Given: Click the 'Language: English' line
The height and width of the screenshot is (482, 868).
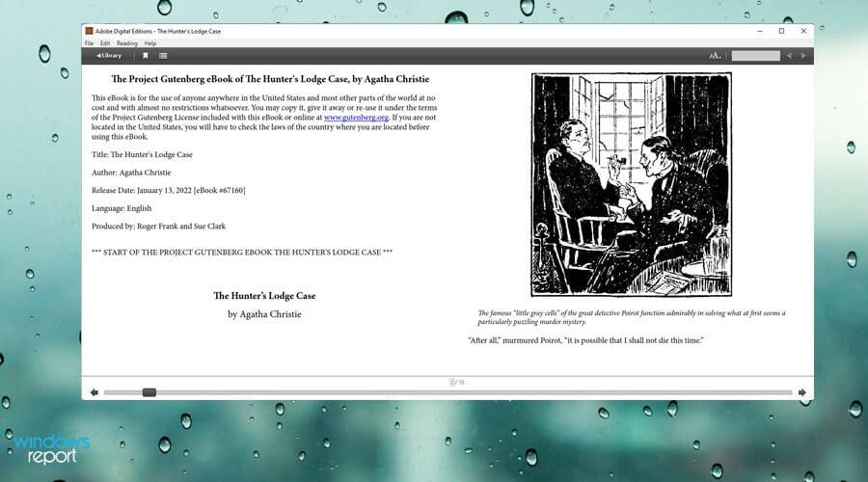Looking at the screenshot, I should (x=122, y=208).
